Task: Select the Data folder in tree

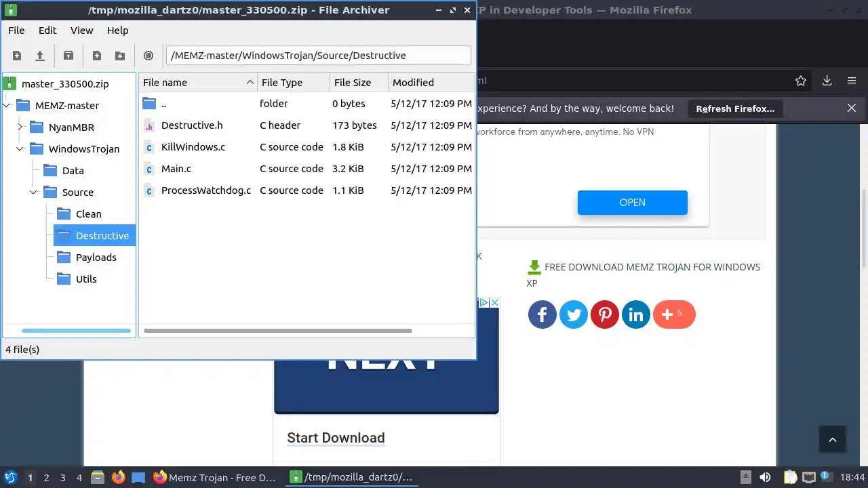Action: click(73, 171)
